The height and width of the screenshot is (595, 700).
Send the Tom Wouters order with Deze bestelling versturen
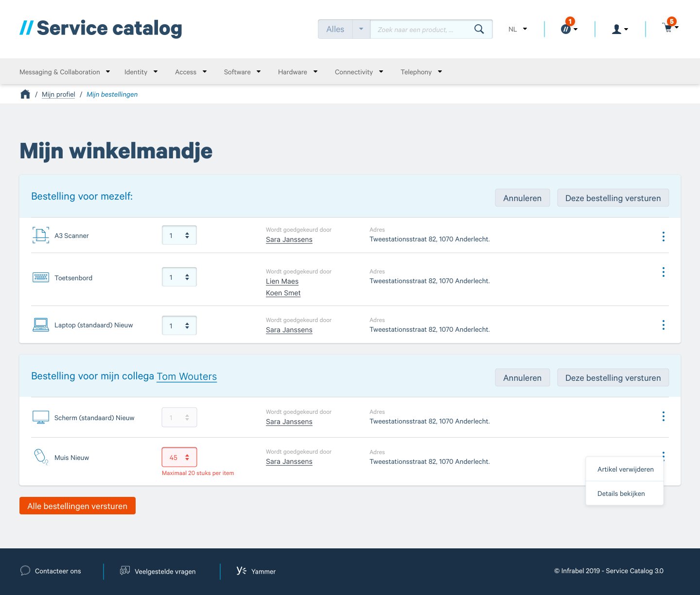613,377
